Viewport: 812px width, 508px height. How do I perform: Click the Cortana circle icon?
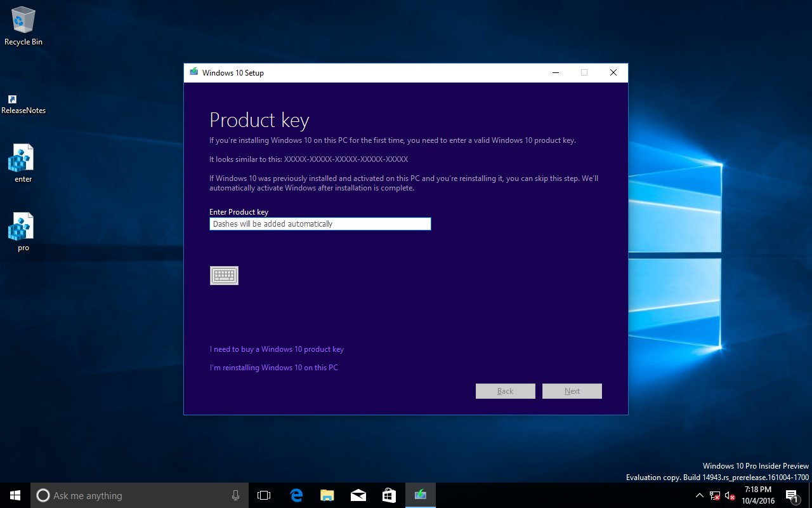[43, 495]
